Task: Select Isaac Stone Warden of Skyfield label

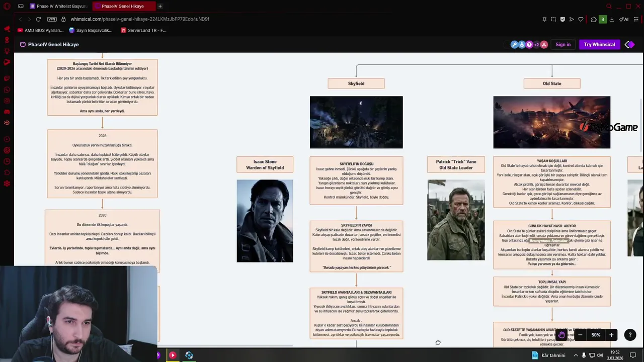Action: tap(265, 164)
